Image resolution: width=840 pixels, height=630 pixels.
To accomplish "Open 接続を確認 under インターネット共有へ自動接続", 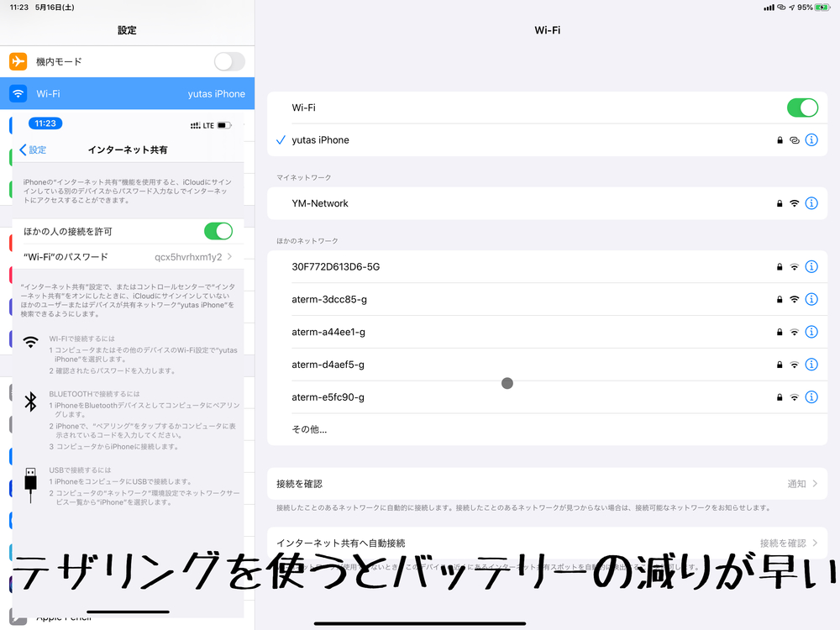I will (790, 543).
